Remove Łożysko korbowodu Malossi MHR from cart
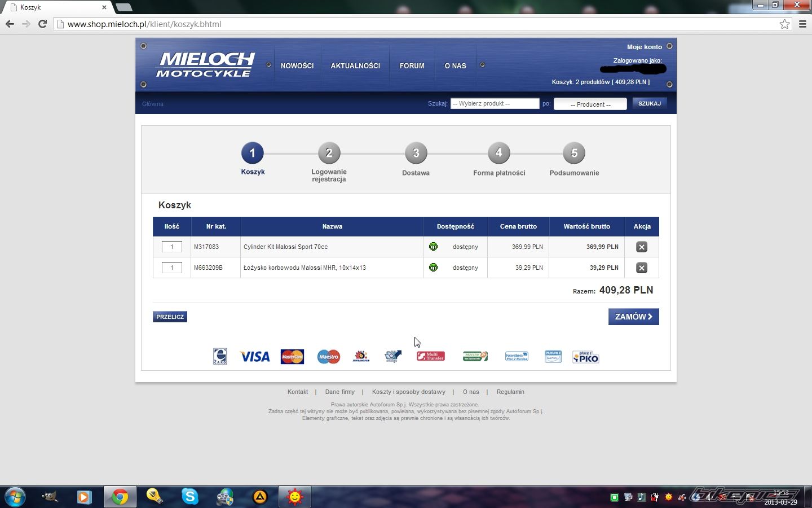The image size is (812, 508). (642, 268)
